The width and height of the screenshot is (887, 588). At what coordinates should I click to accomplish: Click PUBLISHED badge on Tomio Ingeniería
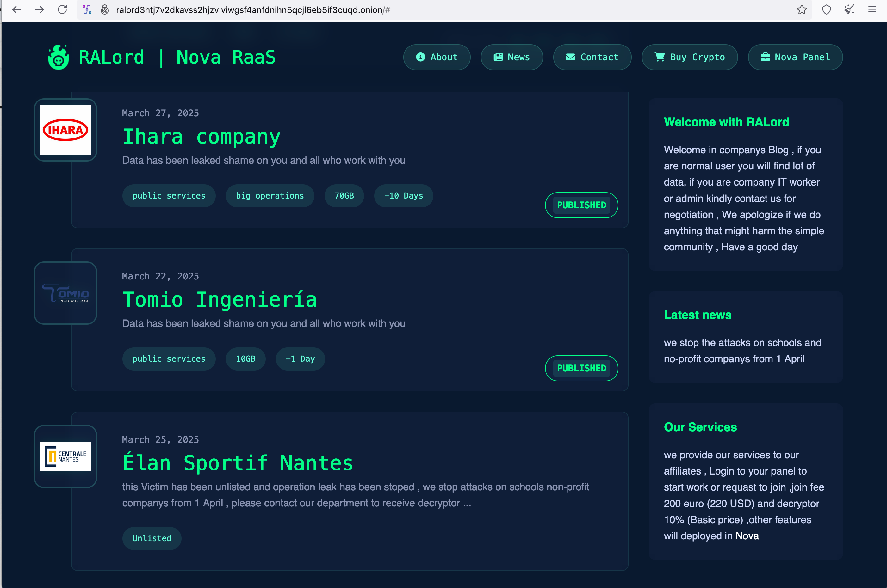(581, 368)
